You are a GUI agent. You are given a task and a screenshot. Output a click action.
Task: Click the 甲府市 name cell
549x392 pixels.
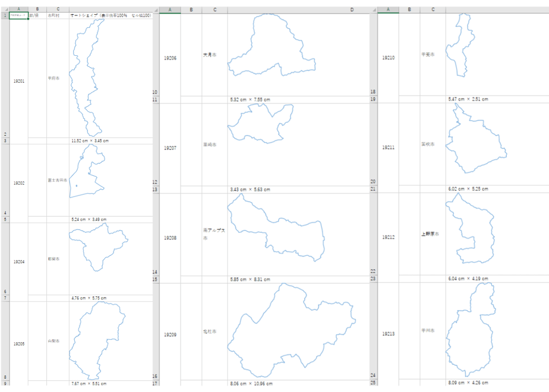[x=58, y=78]
